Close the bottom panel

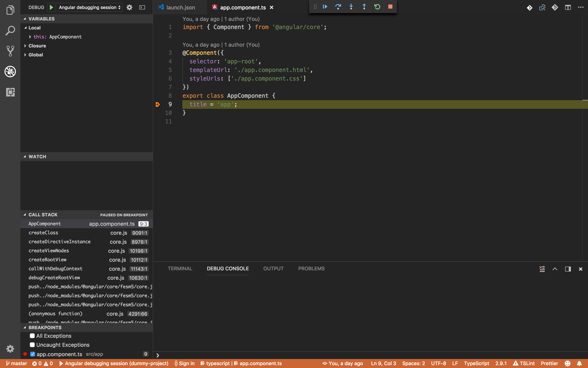581,269
